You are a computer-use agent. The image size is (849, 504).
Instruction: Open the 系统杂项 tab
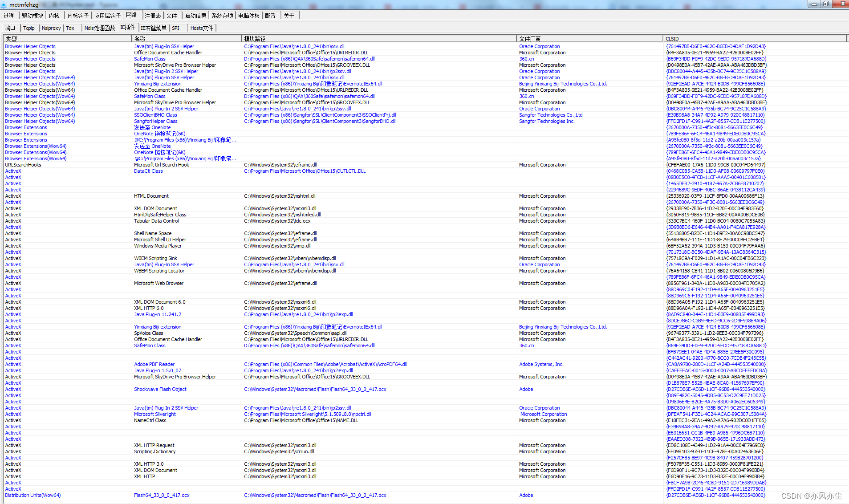[x=223, y=16]
